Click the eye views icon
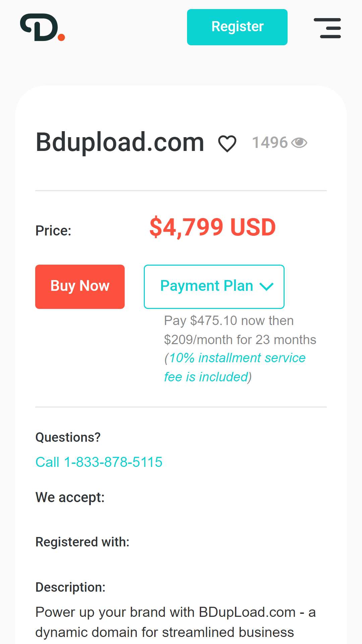This screenshot has height=644, width=362. coord(299,143)
